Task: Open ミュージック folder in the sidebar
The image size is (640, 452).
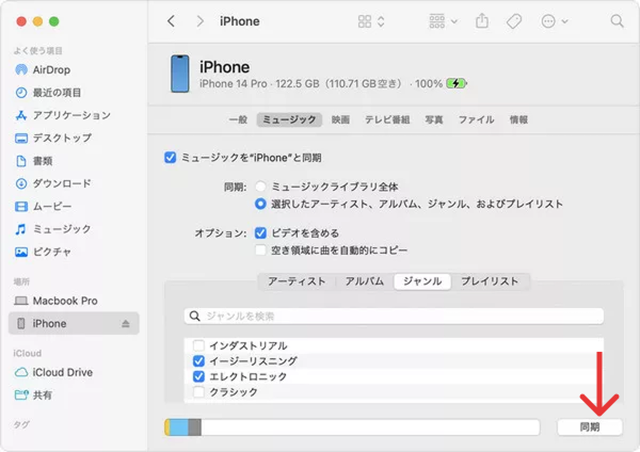Action: click(53, 229)
